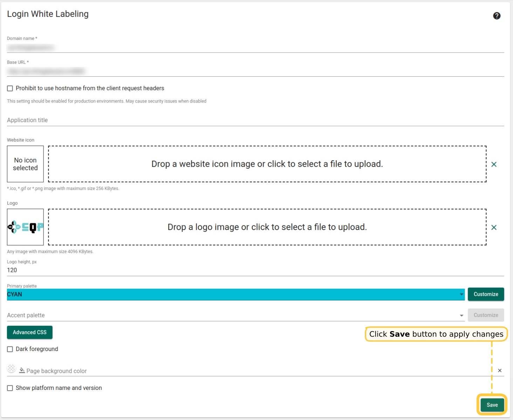Check Show platform name and version

pos(10,388)
